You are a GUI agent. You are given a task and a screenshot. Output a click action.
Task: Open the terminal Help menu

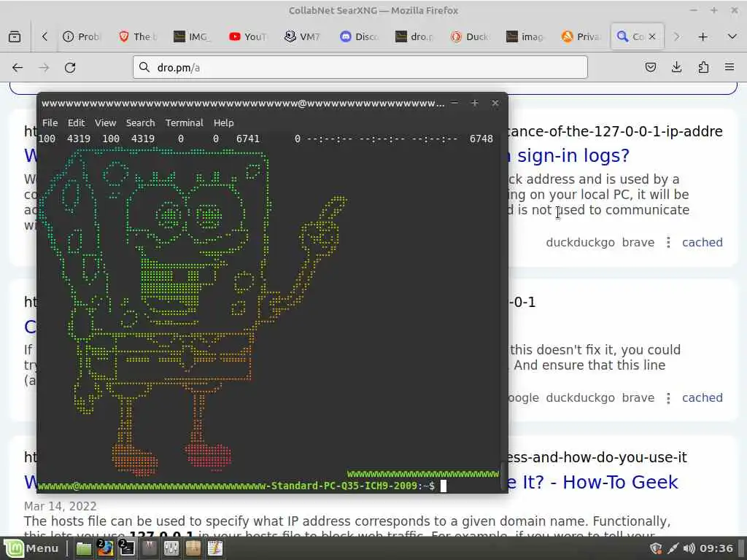[x=223, y=122]
